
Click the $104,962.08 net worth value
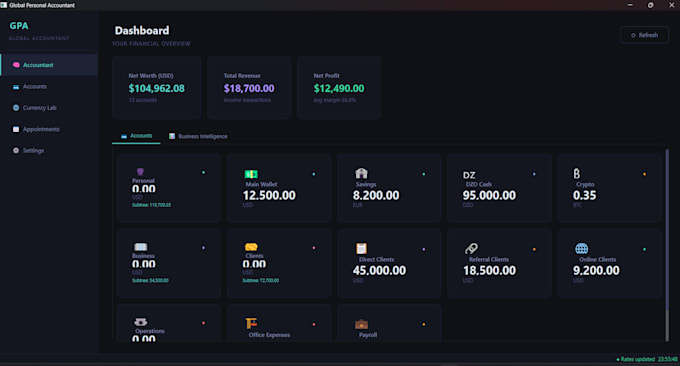(157, 88)
